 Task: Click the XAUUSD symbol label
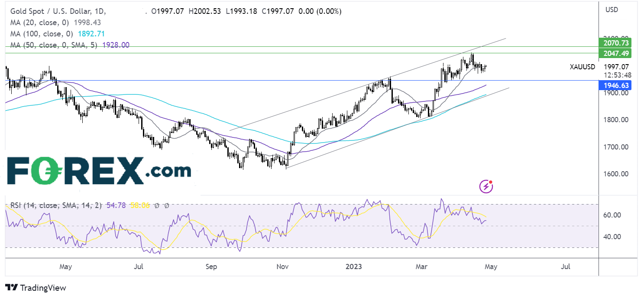click(583, 67)
